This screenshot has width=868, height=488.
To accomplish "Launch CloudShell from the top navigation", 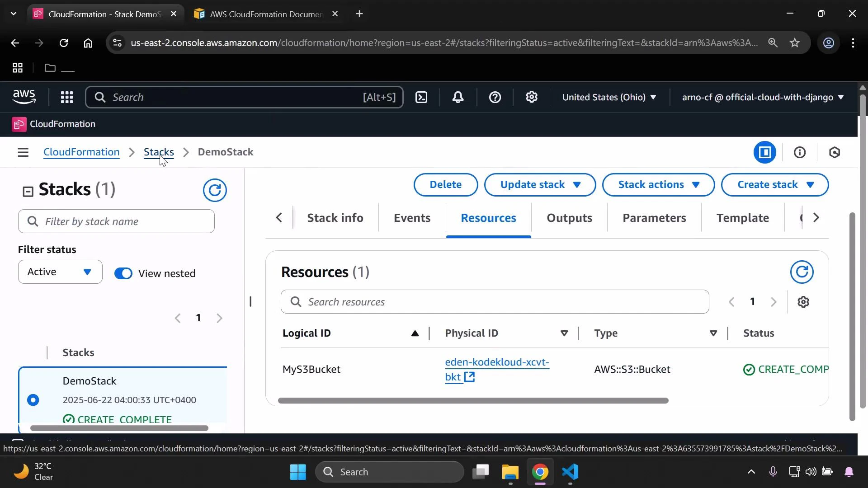I will coord(421,97).
